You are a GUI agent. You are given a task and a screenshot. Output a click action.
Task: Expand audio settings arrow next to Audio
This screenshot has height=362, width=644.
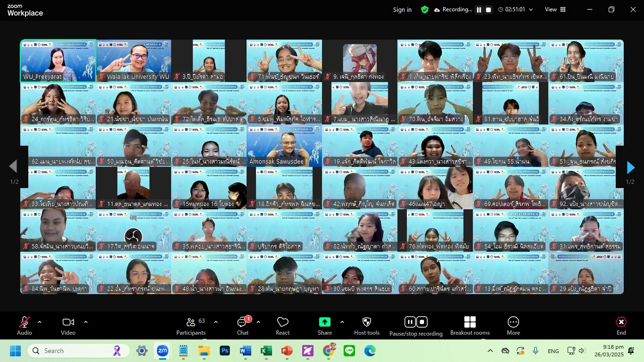40,322
